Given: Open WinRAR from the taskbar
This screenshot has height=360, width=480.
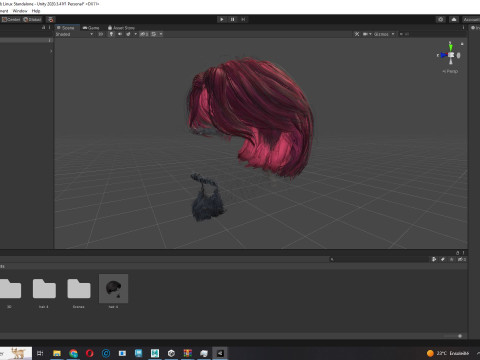Looking at the screenshot, I should pos(187,353).
